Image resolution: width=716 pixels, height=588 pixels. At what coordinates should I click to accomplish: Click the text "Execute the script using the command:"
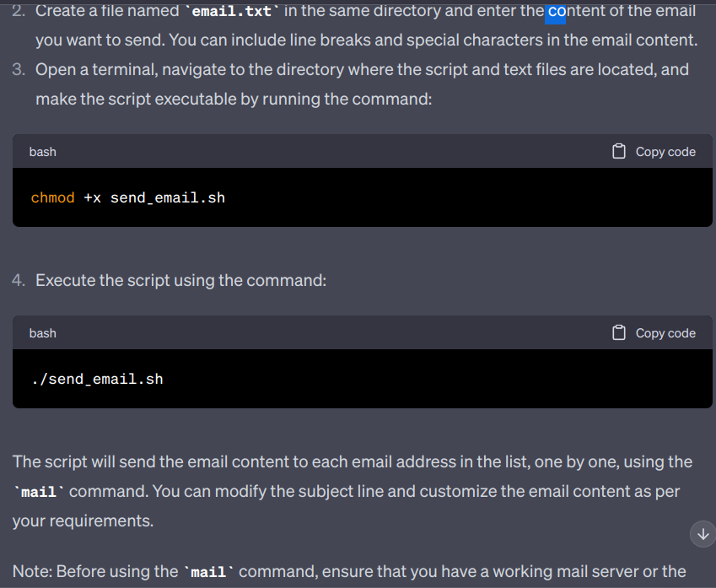click(x=180, y=280)
